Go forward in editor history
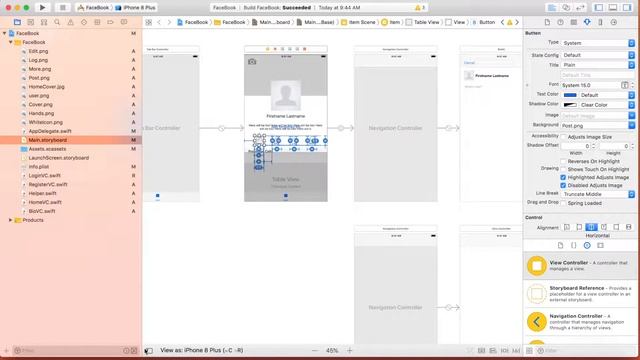Image resolution: width=640 pixels, height=360 pixels. (x=169, y=22)
